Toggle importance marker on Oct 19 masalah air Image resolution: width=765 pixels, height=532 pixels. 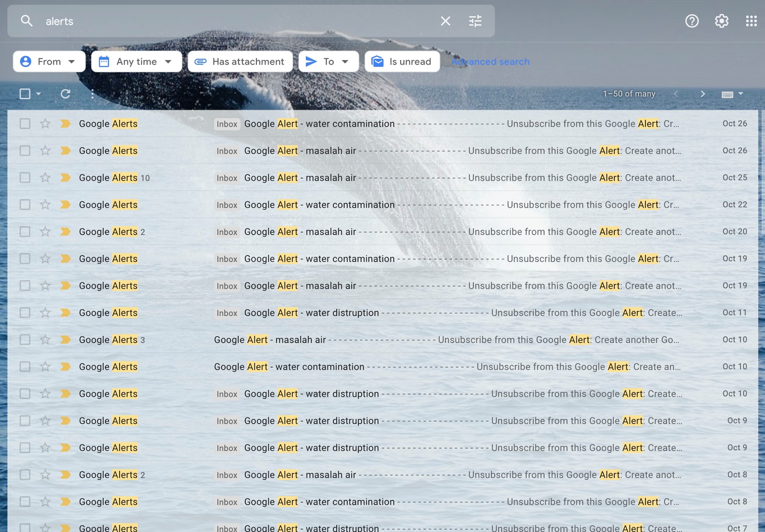click(65, 285)
